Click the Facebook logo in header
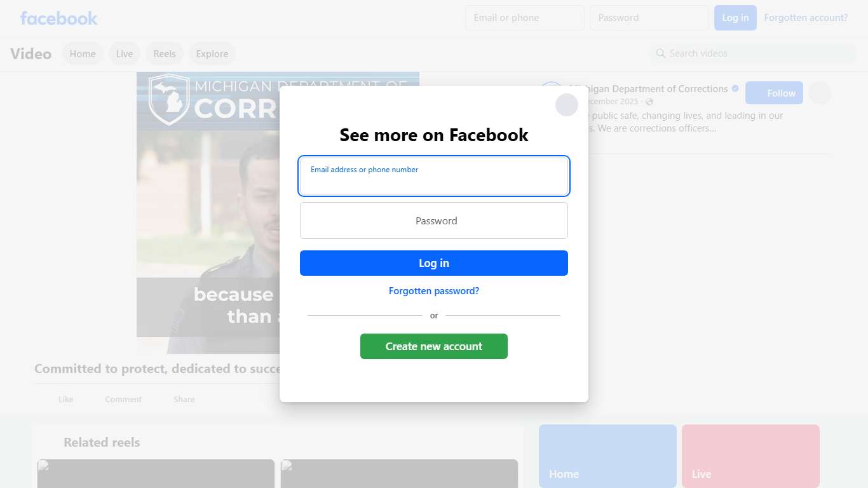 tap(59, 18)
